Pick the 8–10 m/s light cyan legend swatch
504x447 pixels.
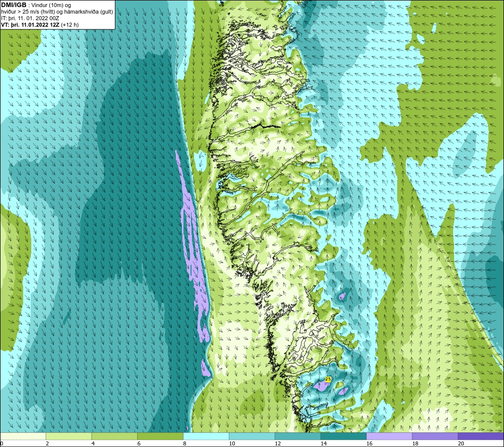click(206, 436)
